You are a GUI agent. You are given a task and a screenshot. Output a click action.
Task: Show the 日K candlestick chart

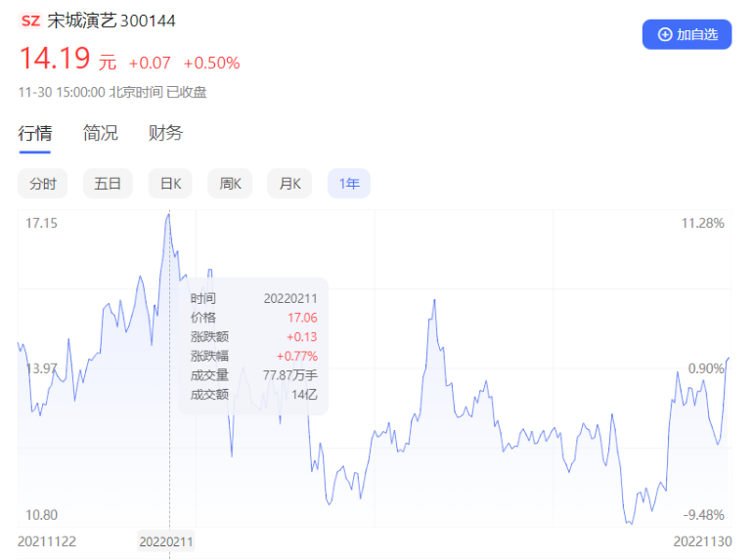click(170, 183)
